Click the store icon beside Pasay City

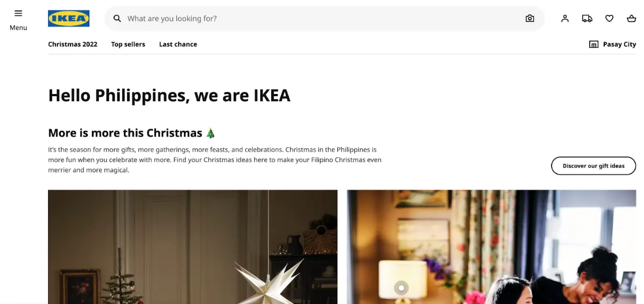pos(594,44)
